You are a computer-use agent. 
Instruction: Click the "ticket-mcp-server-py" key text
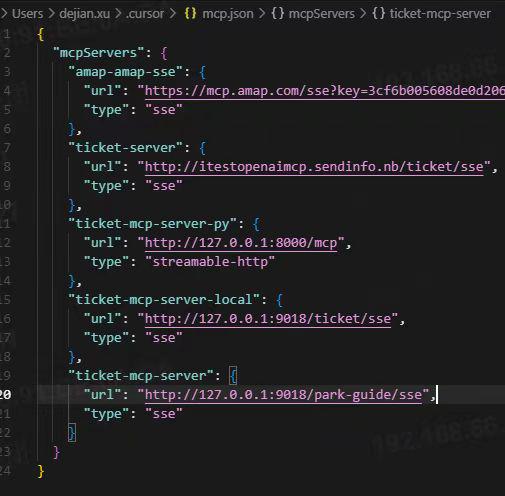pyautogui.click(x=152, y=224)
